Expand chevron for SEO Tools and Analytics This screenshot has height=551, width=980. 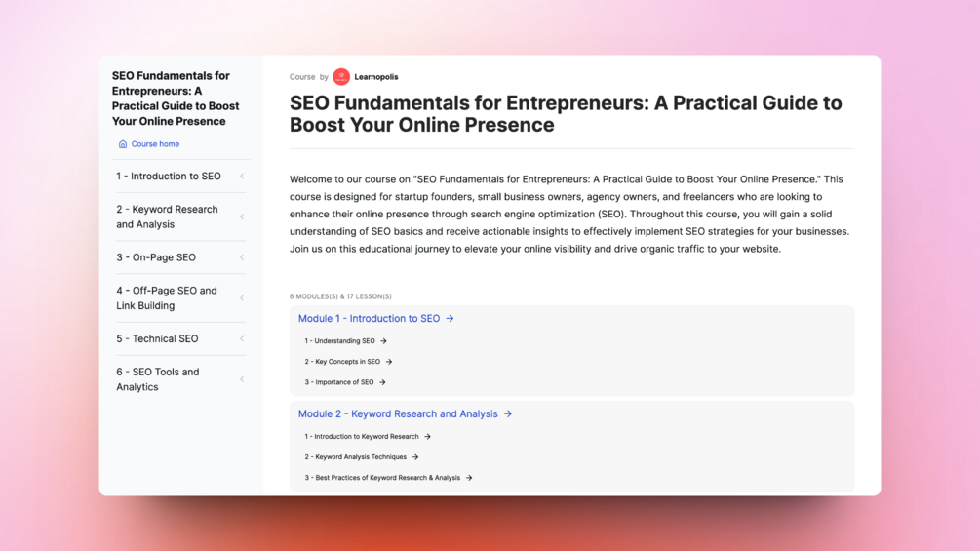pyautogui.click(x=242, y=379)
